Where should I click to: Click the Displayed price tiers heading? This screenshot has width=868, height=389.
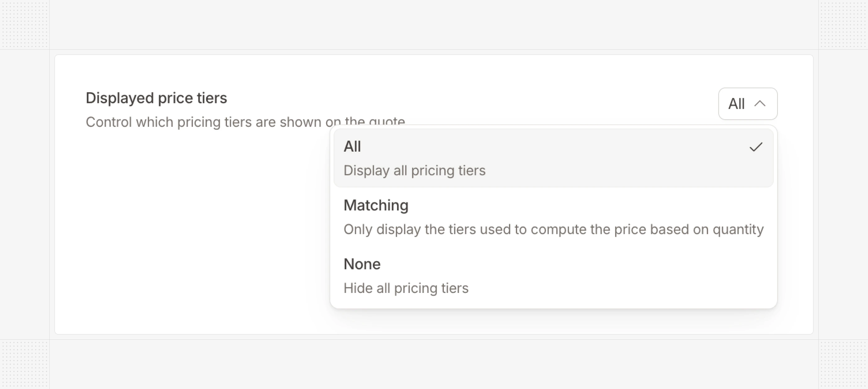coord(157,98)
